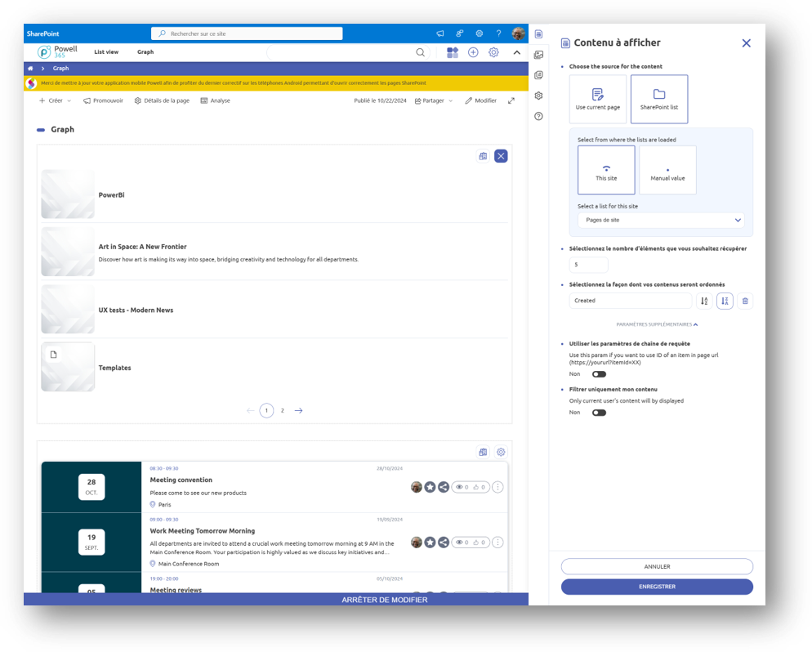Open the gear icon next to circled plus

[493, 52]
